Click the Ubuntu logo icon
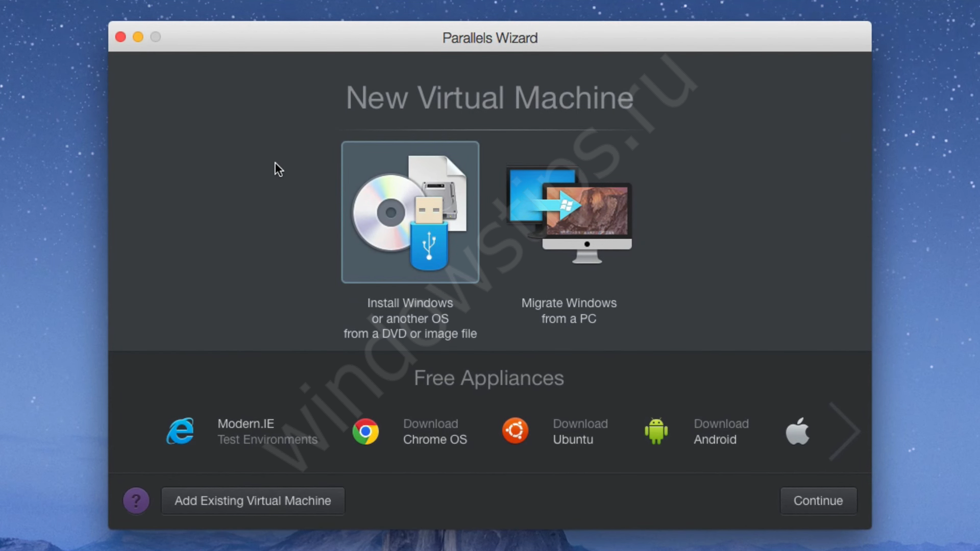The width and height of the screenshot is (980, 551). (x=515, y=431)
